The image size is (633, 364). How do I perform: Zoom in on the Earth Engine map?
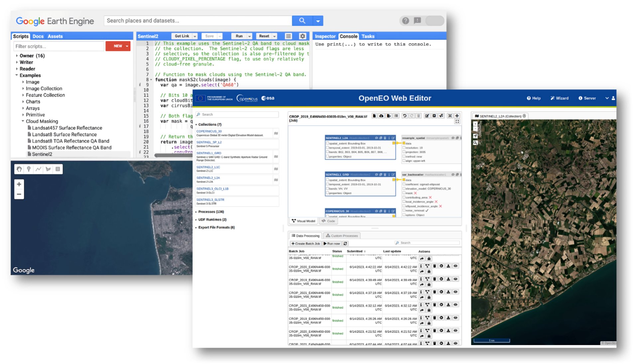pyautogui.click(x=19, y=184)
